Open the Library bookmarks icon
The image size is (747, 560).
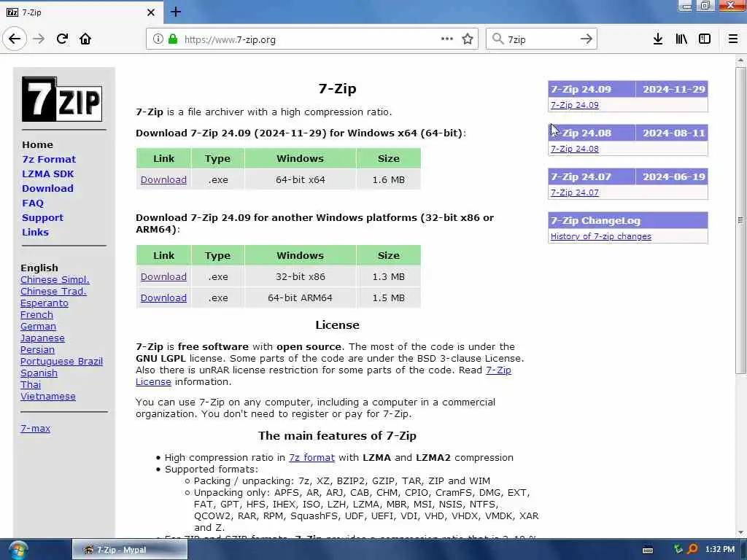pyautogui.click(x=681, y=39)
